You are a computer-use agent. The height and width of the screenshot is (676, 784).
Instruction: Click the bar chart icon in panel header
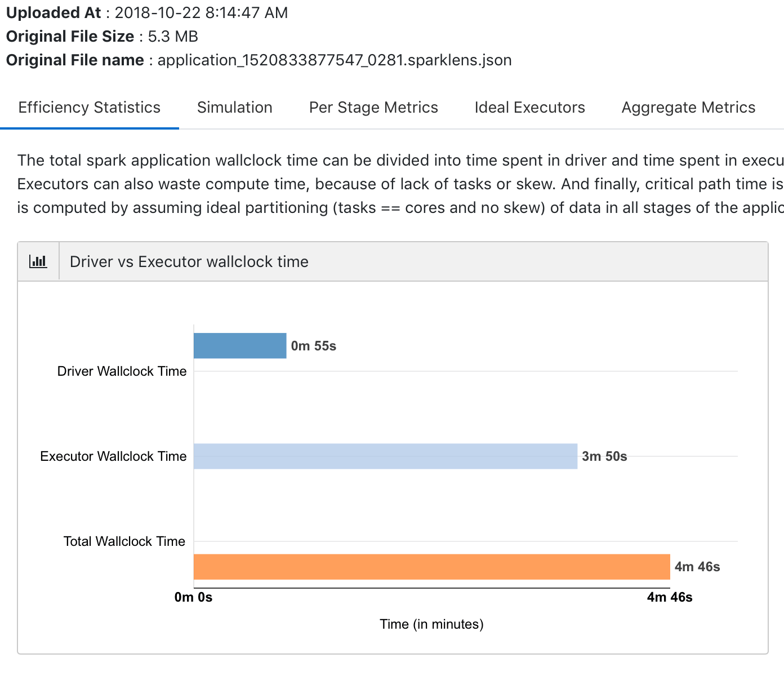click(38, 261)
